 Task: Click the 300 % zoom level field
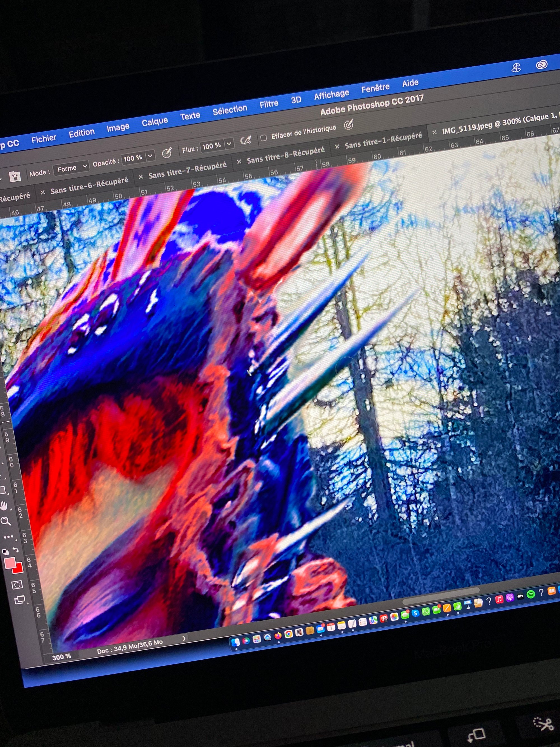pos(61,656)
